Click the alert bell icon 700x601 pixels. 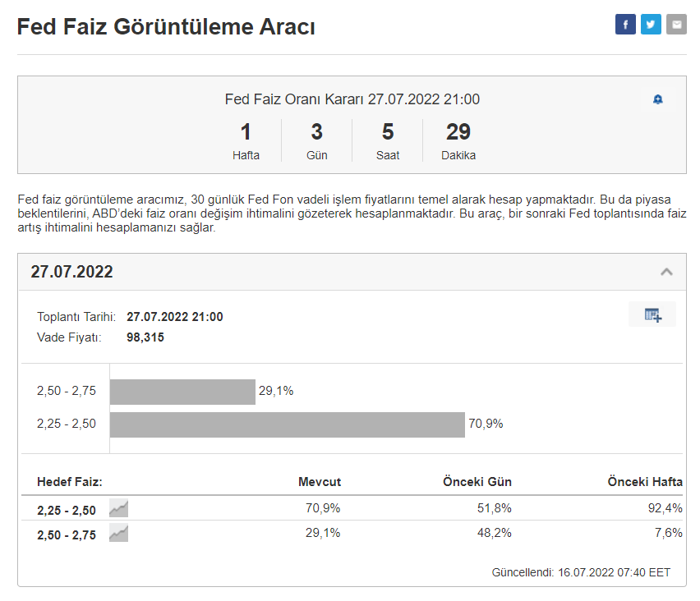[657, 99]
